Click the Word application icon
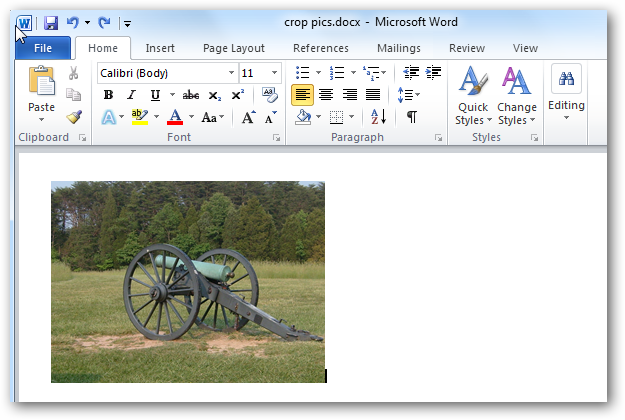 tap(24, 23)
